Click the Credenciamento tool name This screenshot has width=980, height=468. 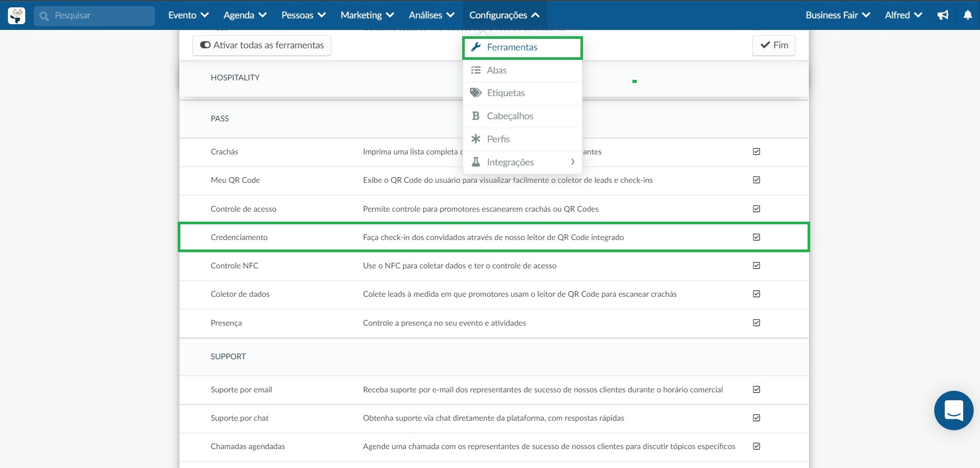click(239, 237)
